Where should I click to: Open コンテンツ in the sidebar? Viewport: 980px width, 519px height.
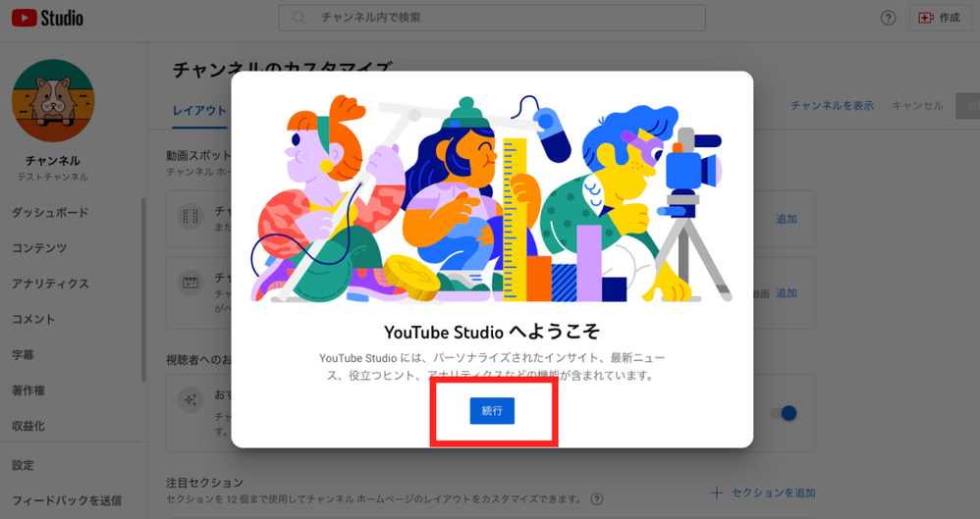coord(38,248)
